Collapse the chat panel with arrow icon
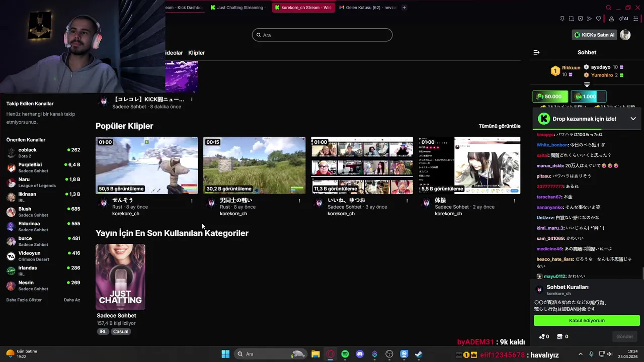Image resolution: width=644 pixels, height=362 pixels. (x=536, y=52)
